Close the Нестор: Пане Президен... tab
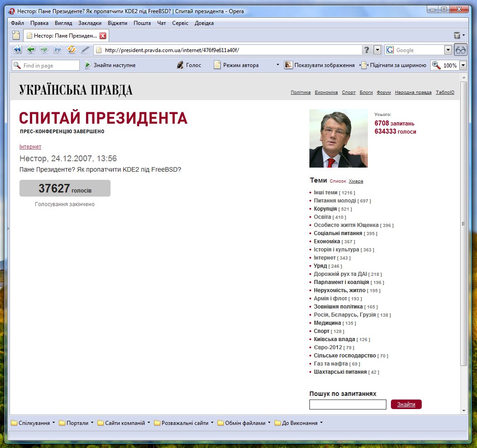The width and height of the screenshot is (477, 448). 103,36
